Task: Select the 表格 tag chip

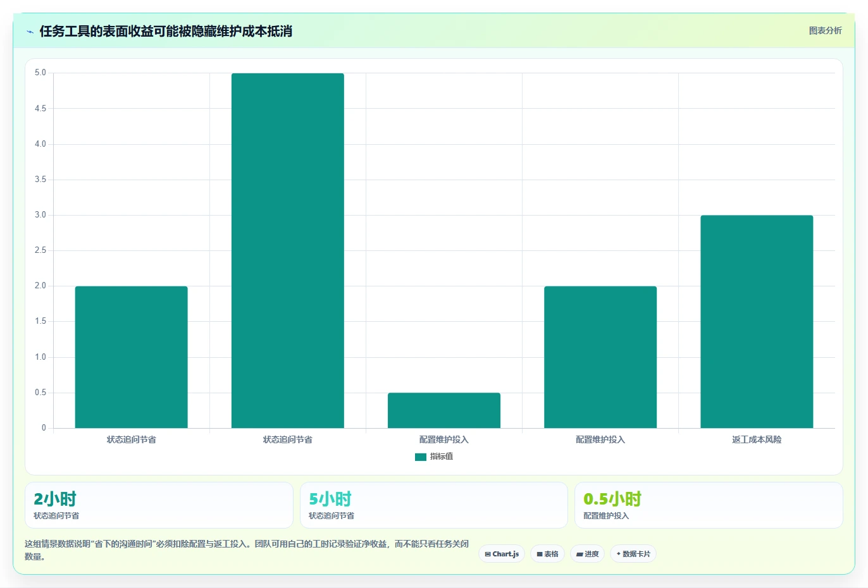Action: [547, 554]
